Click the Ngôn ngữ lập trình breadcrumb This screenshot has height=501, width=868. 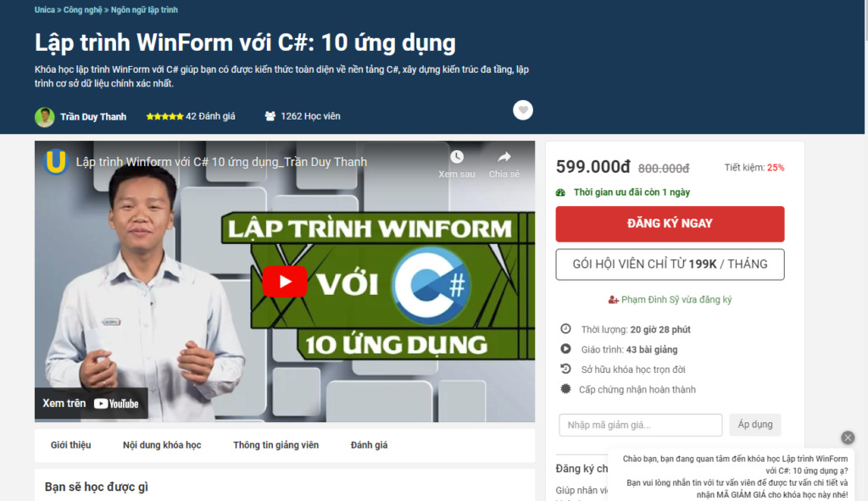144,10
